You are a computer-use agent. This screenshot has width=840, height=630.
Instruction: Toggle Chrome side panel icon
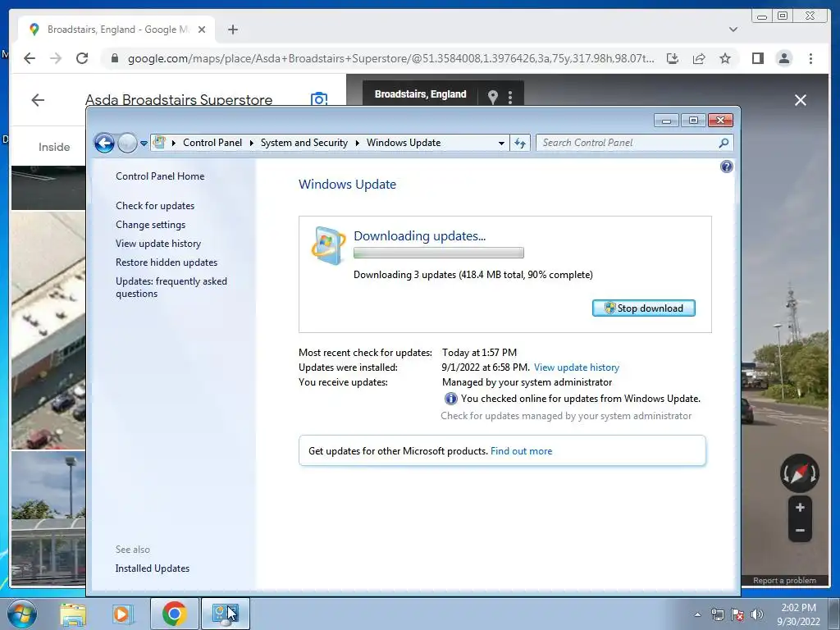(x=757, y=58)
